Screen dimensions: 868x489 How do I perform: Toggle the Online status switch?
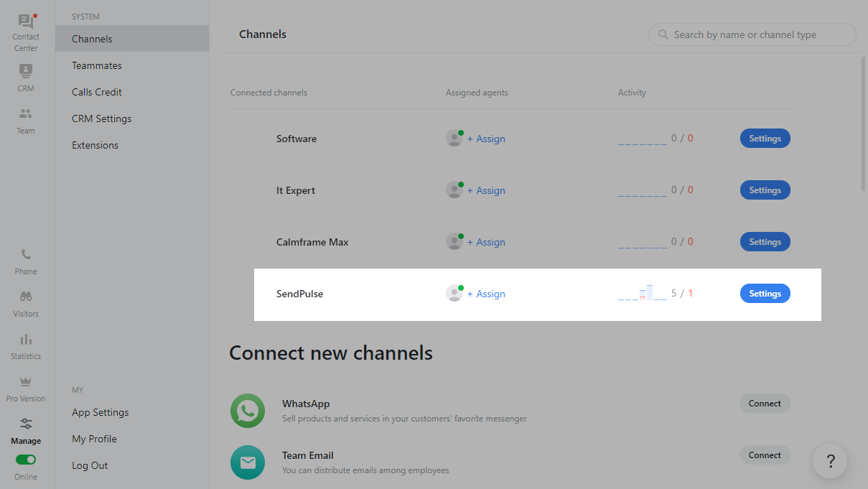(26, 460)
